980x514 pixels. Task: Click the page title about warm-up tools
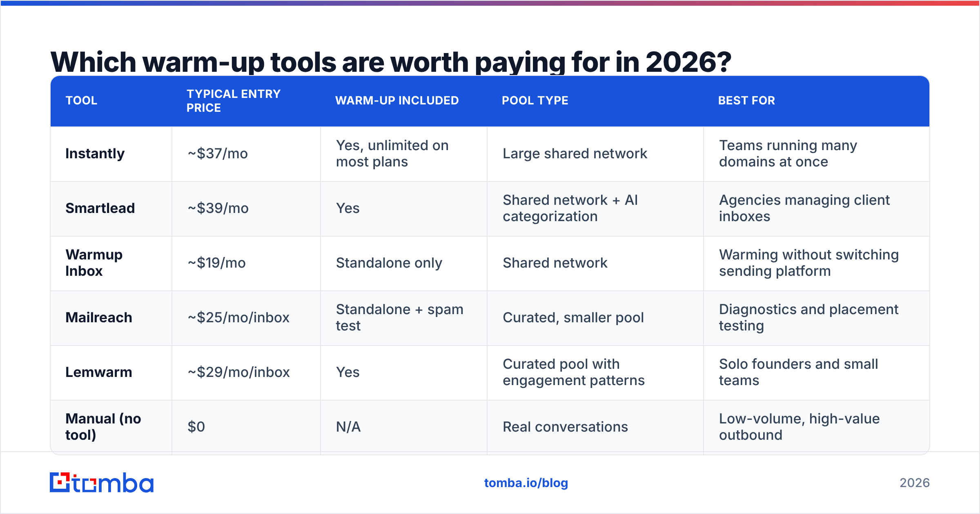click(391, 62)
